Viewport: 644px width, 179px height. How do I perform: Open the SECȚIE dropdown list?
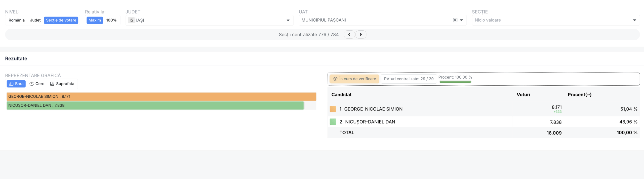[x=634, y=20]
